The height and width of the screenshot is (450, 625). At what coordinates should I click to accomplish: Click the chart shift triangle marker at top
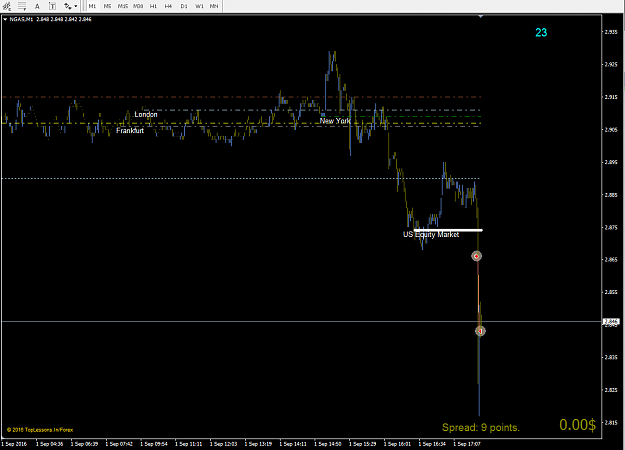point(481,16)
